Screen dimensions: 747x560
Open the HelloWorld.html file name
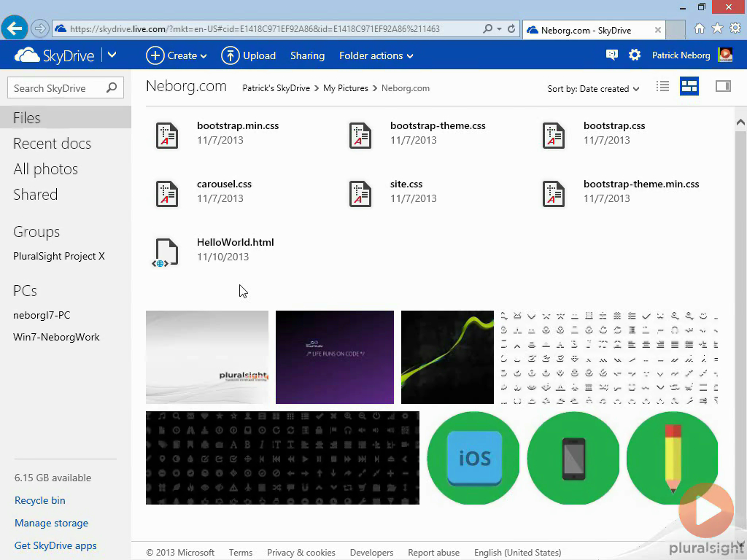click(x=236, y=242)
